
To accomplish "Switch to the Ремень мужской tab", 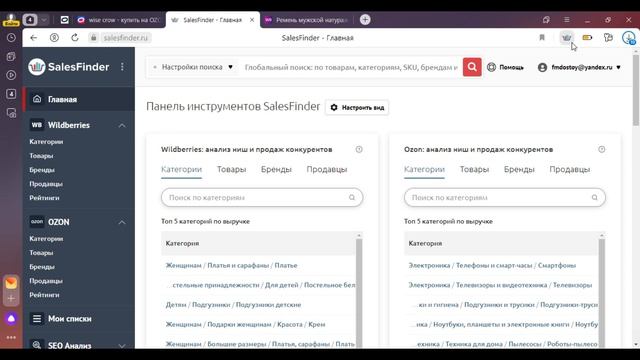I will coord(306,20).
